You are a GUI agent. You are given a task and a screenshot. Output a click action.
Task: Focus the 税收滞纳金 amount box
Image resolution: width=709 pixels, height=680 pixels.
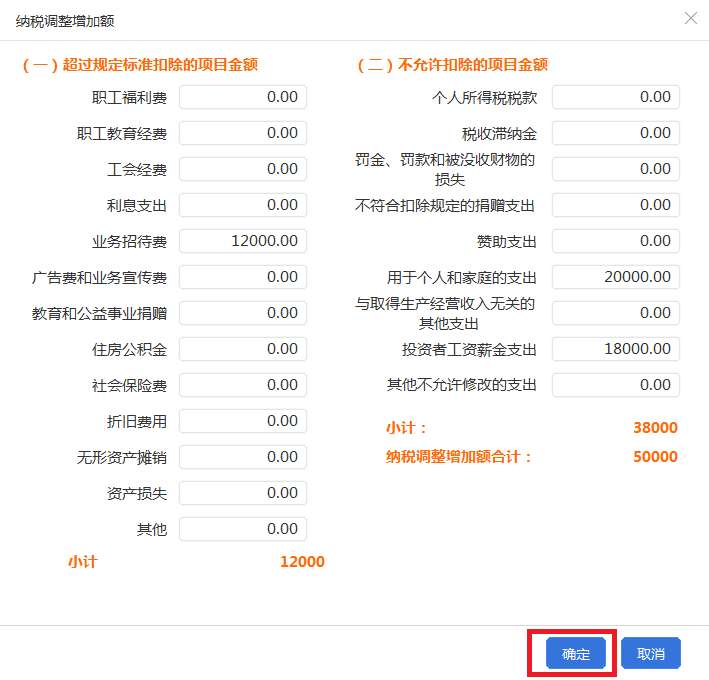(x=616, y=133)
